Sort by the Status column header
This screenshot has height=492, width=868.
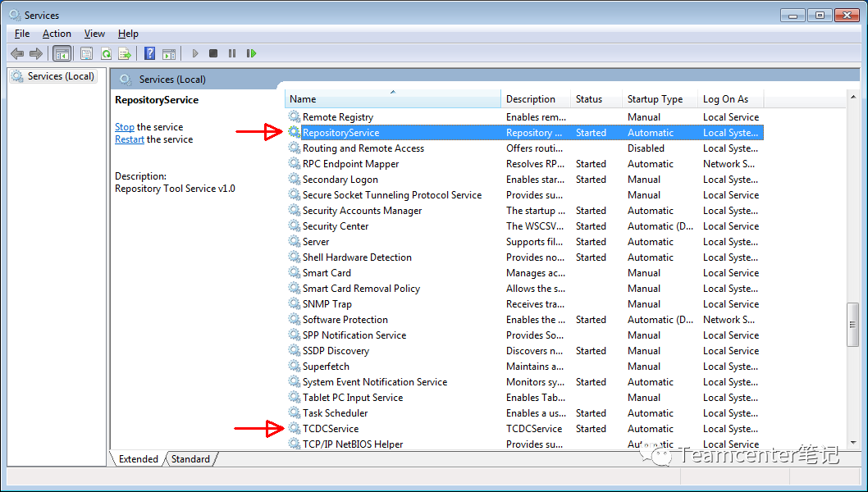589,99
